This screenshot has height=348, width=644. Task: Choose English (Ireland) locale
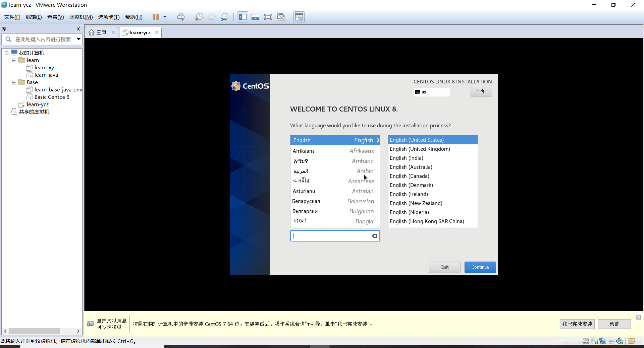[433, 194]
